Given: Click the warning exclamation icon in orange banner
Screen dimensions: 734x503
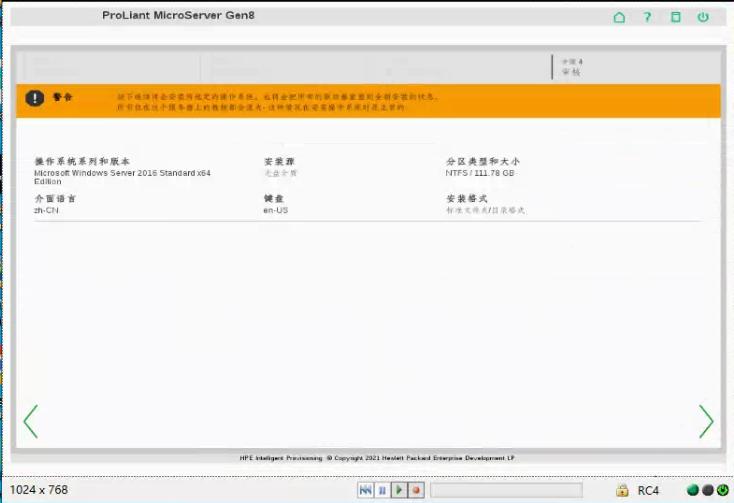Looking at the screenshot, I should point(35,98).
